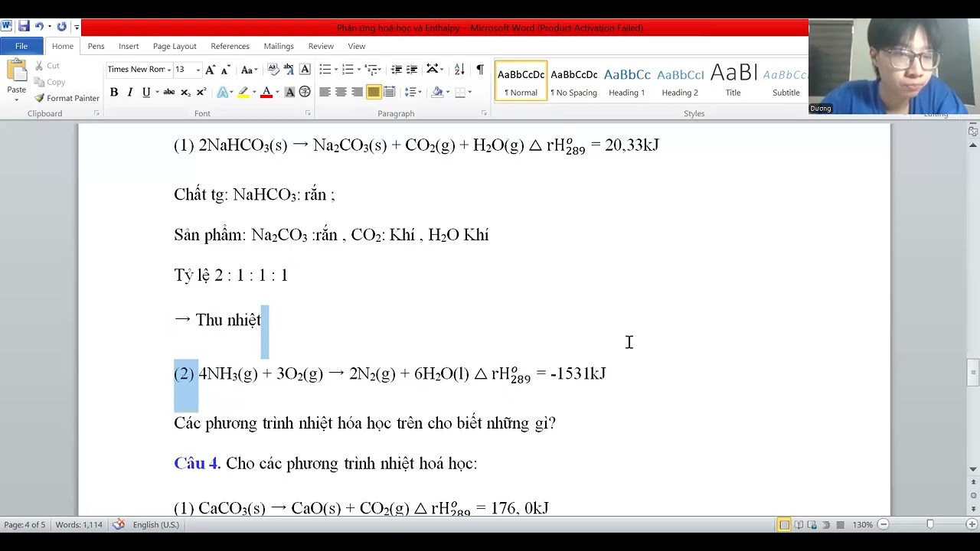Viewport: 980px width, 551px height.
Task: Click the red font color button
Action: pyautogui.click(x=266, y=92)
